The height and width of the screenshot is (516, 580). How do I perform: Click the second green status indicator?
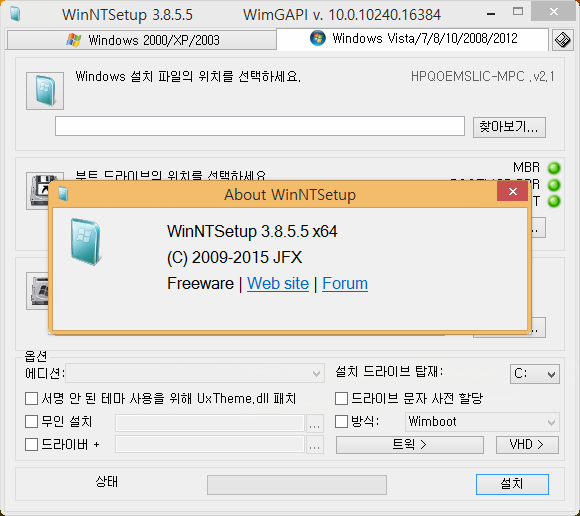click(x=554, y=185)
